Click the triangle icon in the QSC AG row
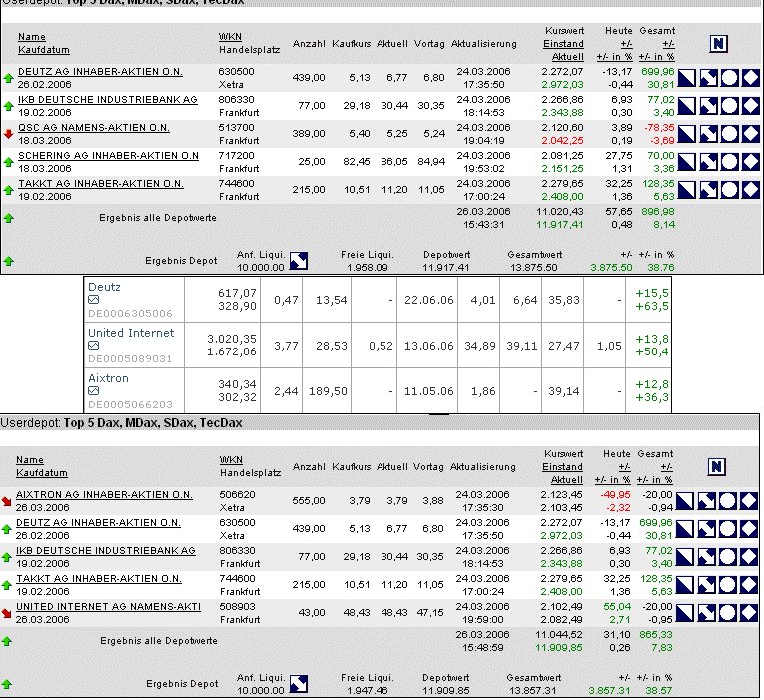This screenshot has height=700, width=764. (x=686, y=134)
